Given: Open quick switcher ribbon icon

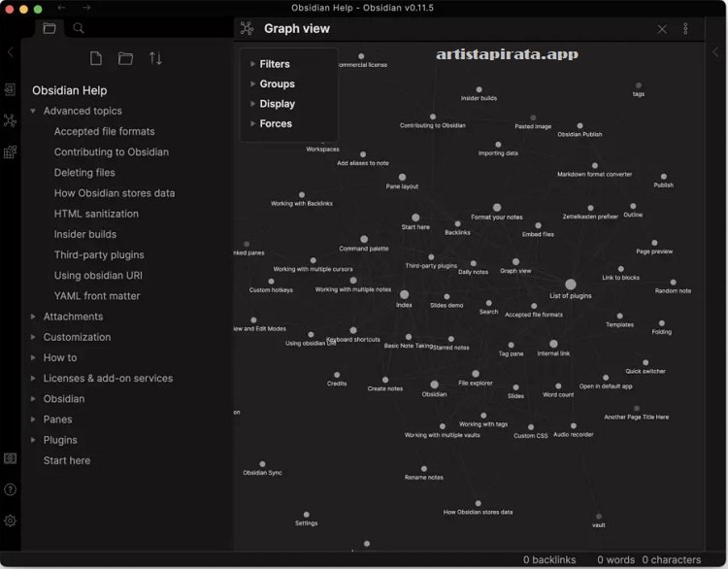Looking at the screenshot, I should click(x=11, y=89).
